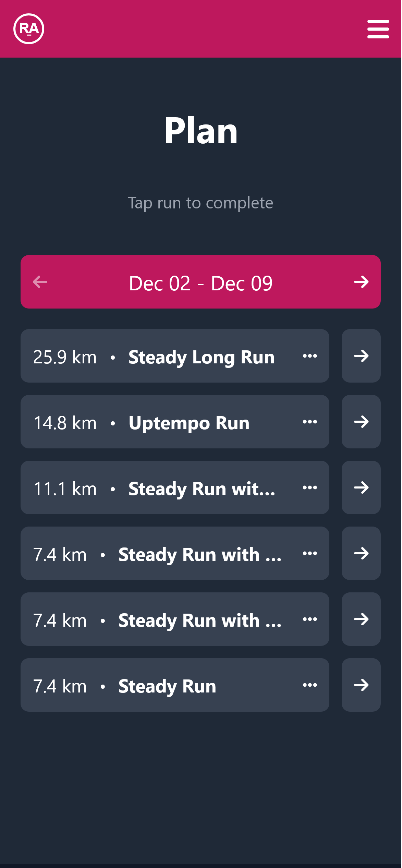Tap the 11.1 km Steady Run entry
402x868 pixels.
175,487
